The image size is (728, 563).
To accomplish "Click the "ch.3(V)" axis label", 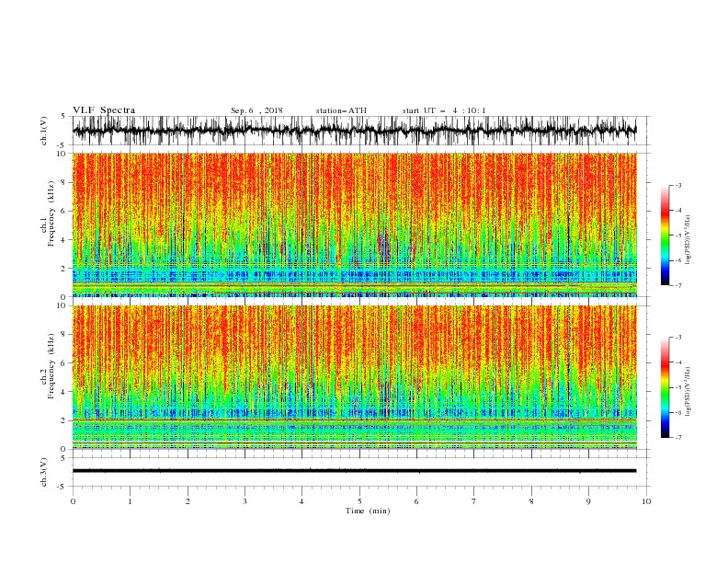I will pos(44,472).
